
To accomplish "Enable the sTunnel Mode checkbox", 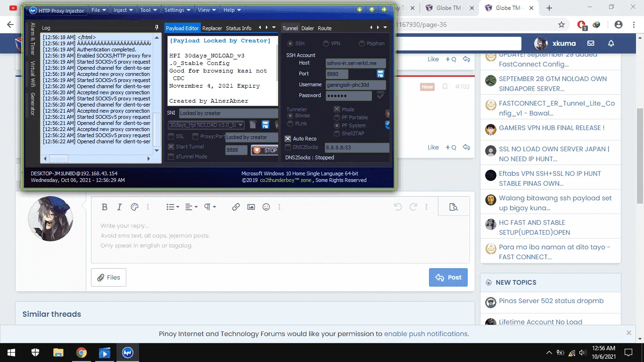I will (171, 156).
